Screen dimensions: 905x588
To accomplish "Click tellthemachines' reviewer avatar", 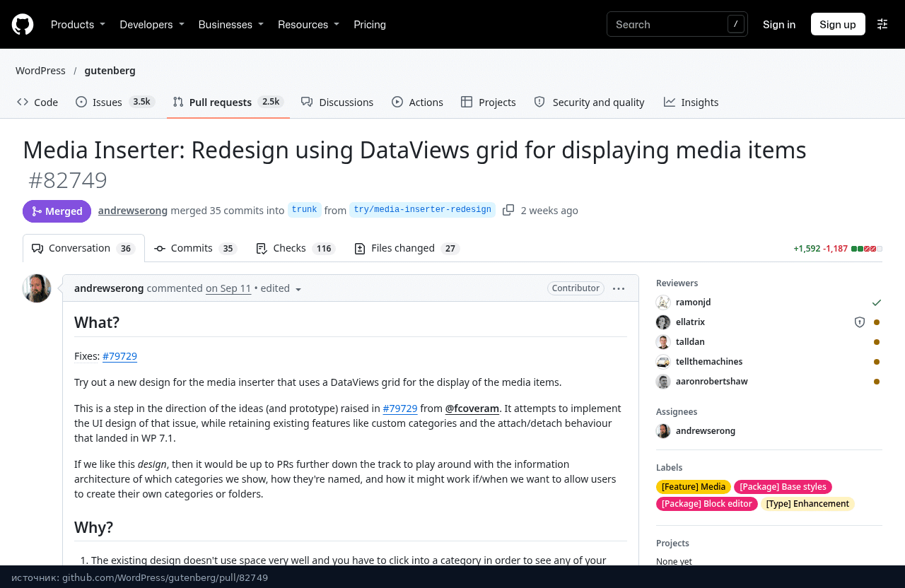I will point(663,362).
